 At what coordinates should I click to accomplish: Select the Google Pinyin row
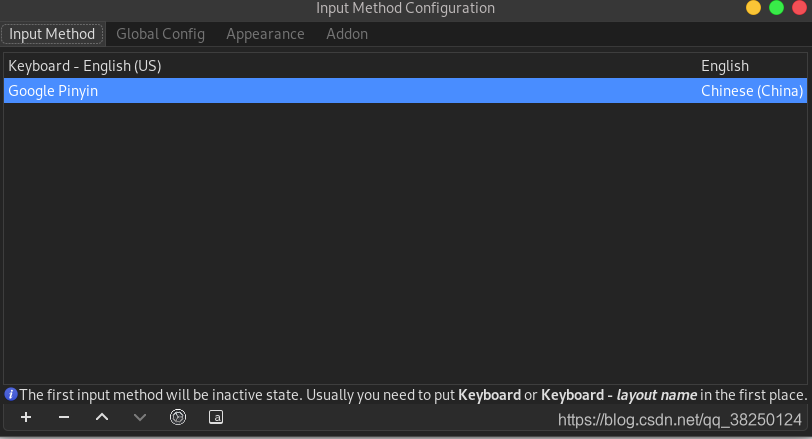(x=405, y=91)
